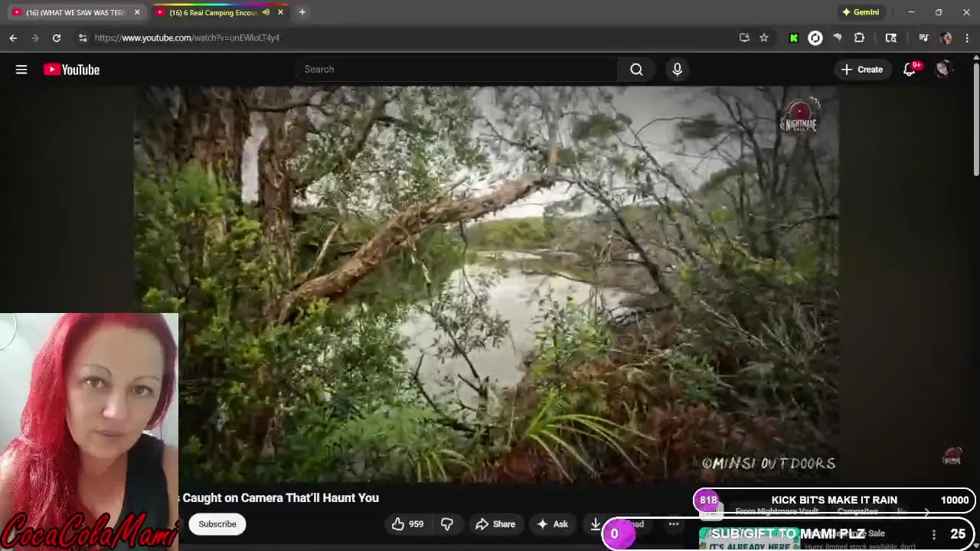This screenshot has height=551, width=980.
Task: Share the video
Action: click(495, 524)
